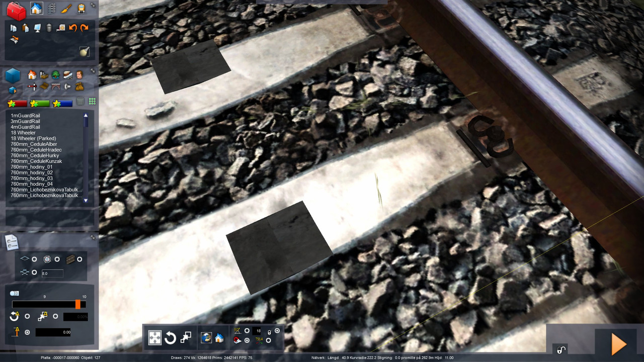Click the padlock icon at bottom right
Screen dimensions: 644x362
[561, 350]
